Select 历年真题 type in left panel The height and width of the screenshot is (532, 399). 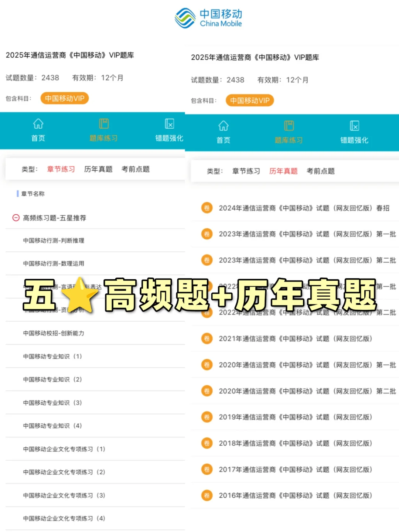[98, 169]
